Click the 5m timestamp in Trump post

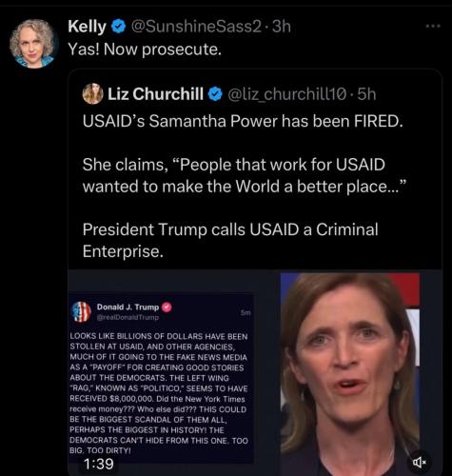(x=246, y=312)
